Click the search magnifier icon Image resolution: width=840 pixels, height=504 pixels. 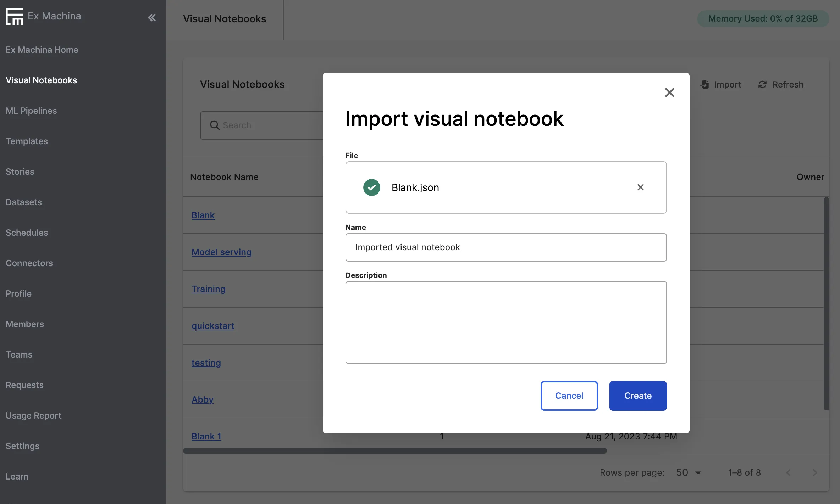(x=215, y=125)
